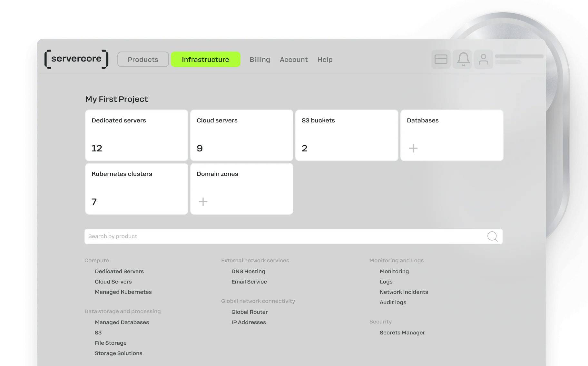The height and width of the screenshot is (366, 588).
Task: Add a domain zone with plus icon
Action: click(x=203, y=202)
